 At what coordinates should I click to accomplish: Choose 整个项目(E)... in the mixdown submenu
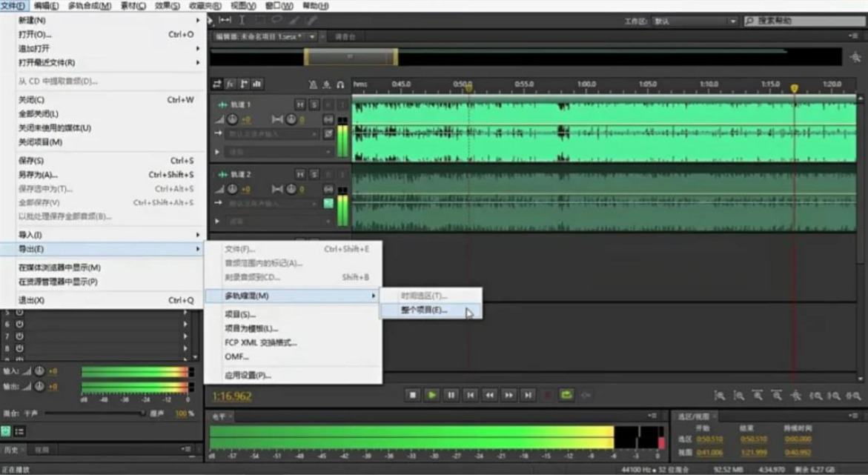coord(425,310)
